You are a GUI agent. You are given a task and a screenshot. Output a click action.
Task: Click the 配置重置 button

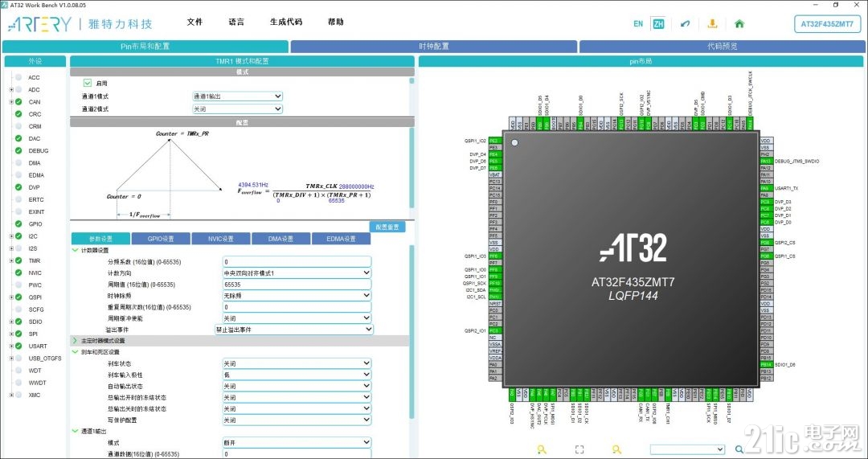pos(387,227)
